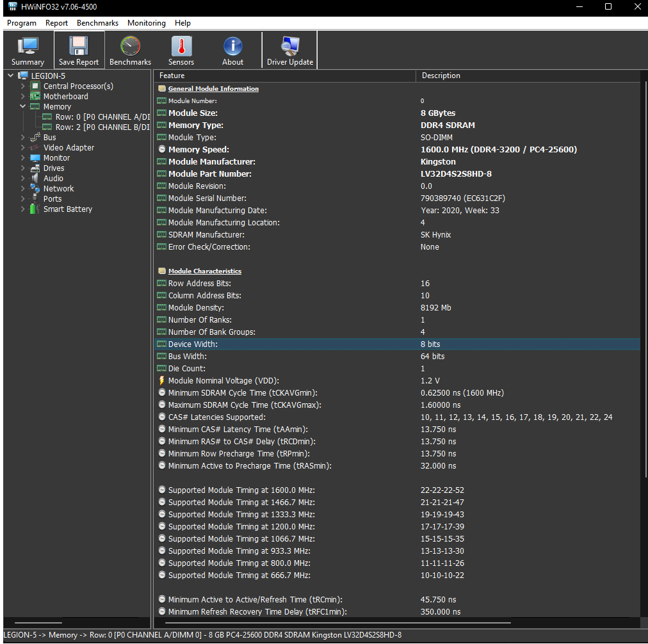Expand the Drives tree node
The width and height of the screenshot is (648, 644).
tap(22, 168)
